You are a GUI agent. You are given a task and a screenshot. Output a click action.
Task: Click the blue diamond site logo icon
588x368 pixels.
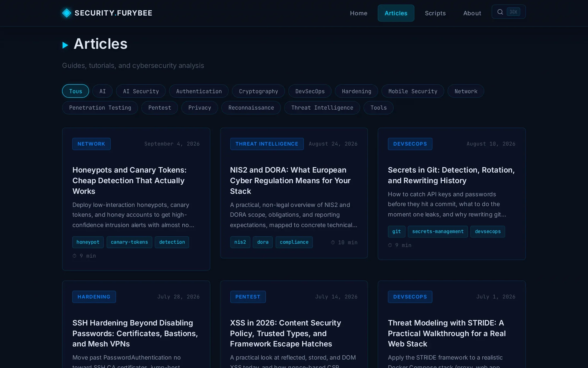click(x=67, y=13)
